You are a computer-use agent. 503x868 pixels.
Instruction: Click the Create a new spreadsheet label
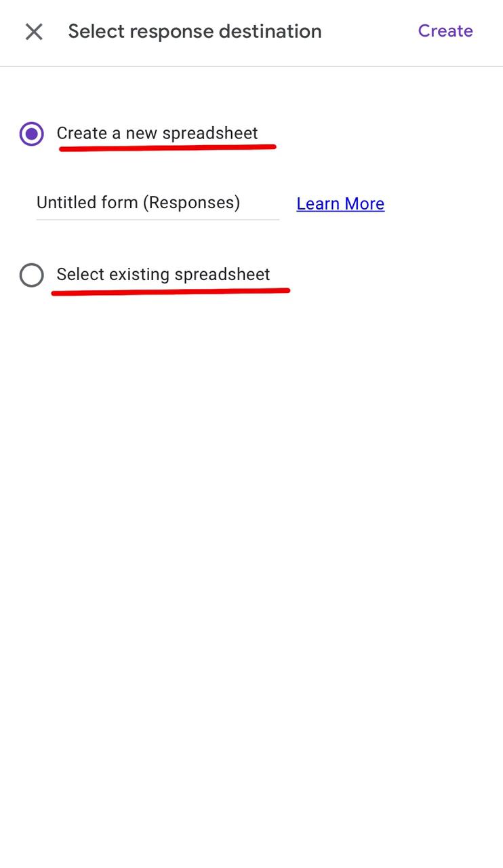point(157,133)
